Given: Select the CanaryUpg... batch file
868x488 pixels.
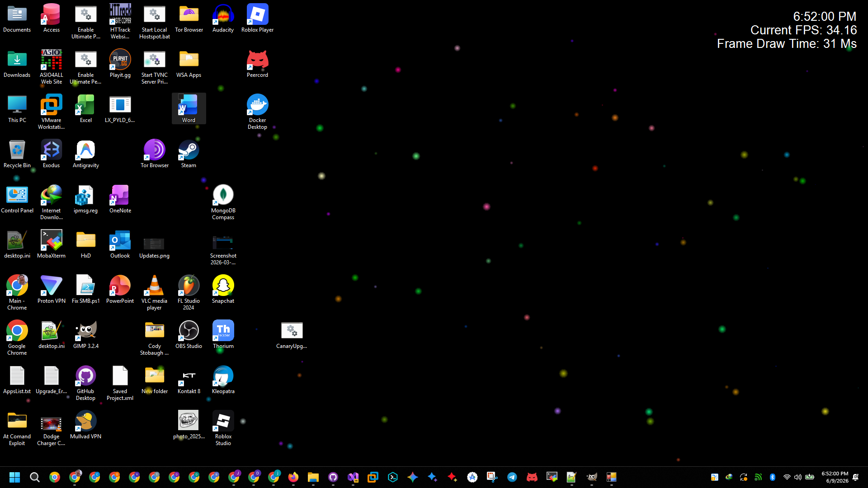Looking at the screenshot, I should (x=292, y=334).
